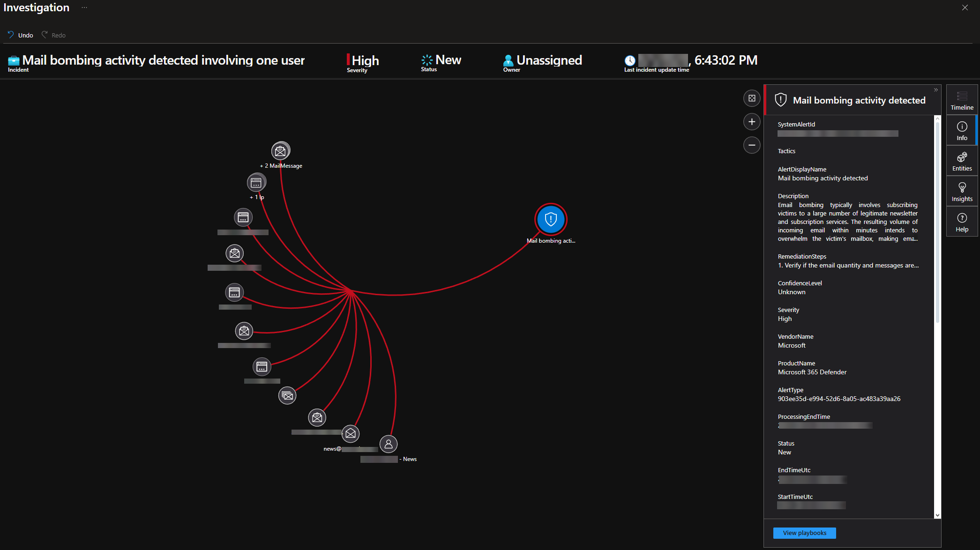
Task: Switch to the Info side tab
Action: click(962, 131)
